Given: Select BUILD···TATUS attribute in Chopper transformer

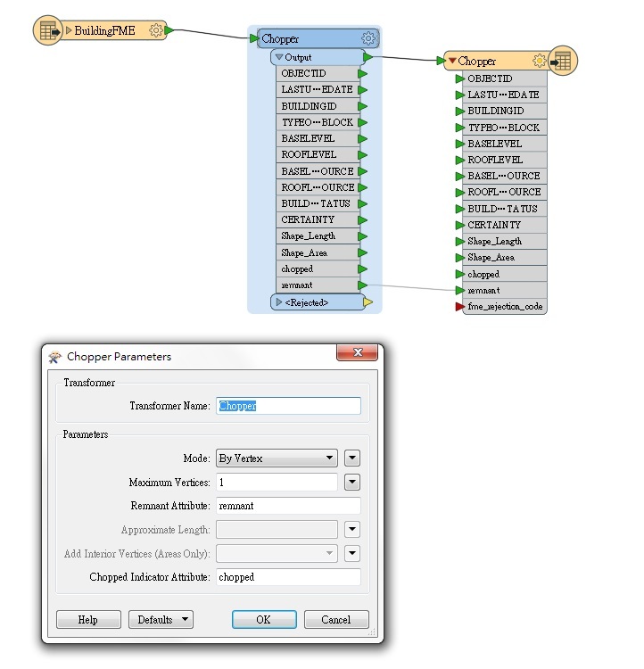Looking at the screenshot, I should pos(317,203).
